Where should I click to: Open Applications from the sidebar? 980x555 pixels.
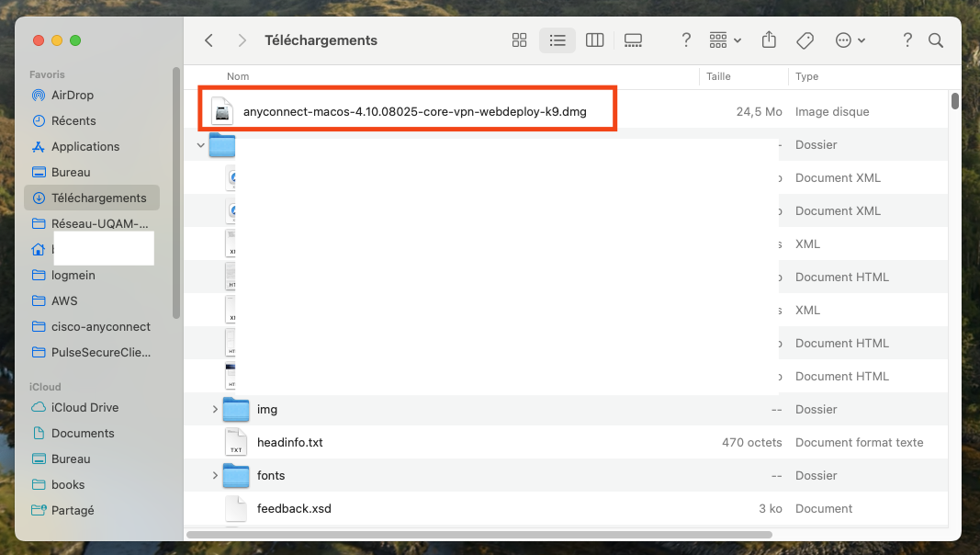tap(85, 146)
